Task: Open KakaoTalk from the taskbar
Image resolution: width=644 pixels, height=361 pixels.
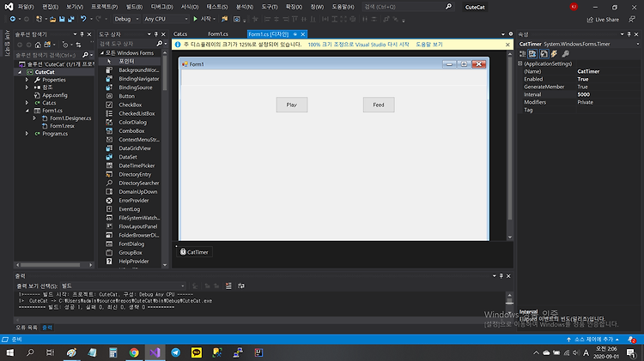Action: tap(197, 352)
